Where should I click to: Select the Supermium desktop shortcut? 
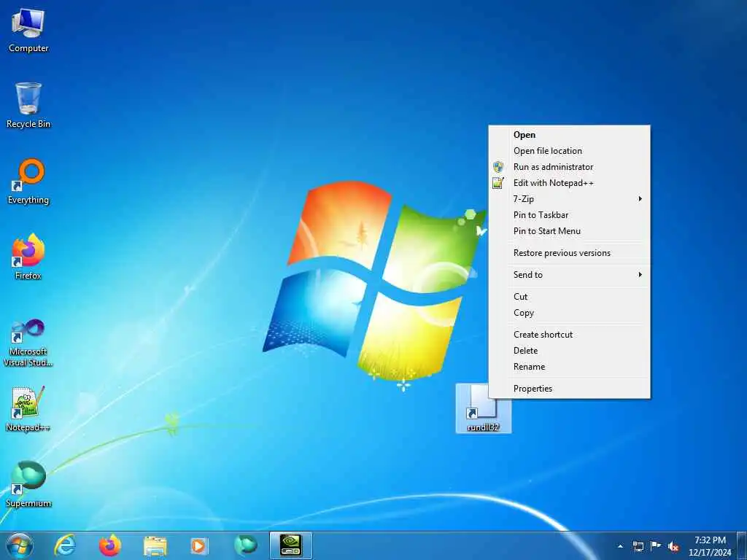(28, 484)
